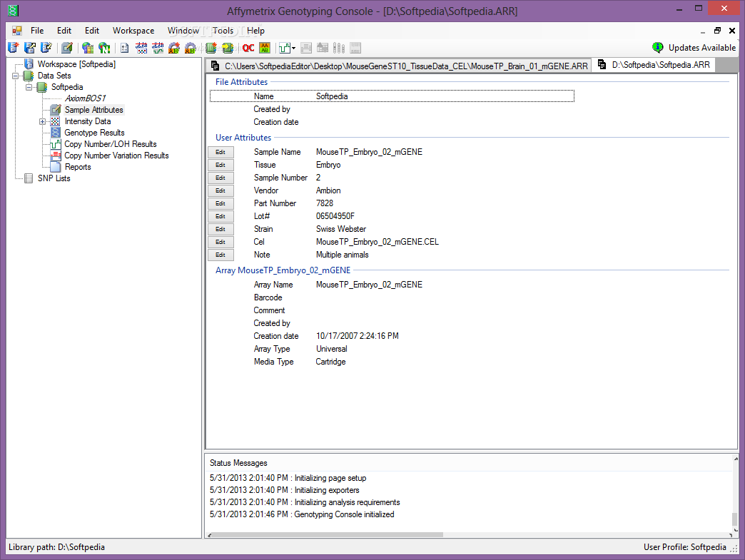Image resolution: width=745 pixels, height=560 pixels.
Task: Click the third workspace toolbar icon with down-left arrow
Action: pos(46,48)
